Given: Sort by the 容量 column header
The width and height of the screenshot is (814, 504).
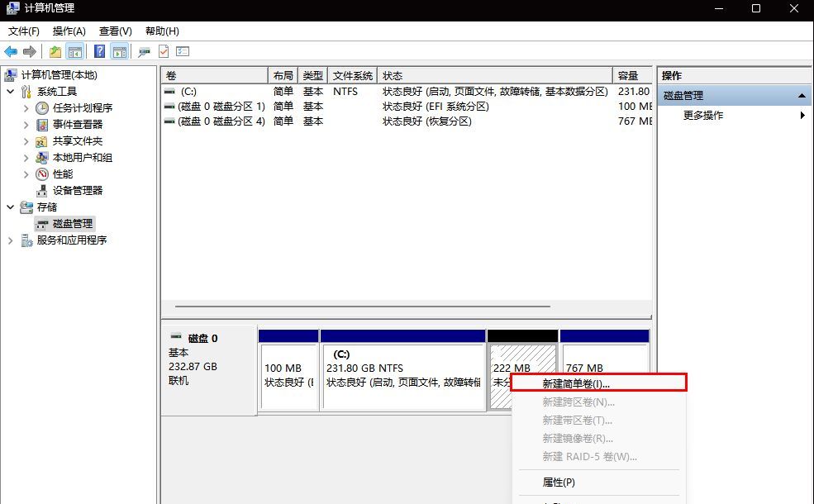Looking at the screenshot, I should click(x=632, y=76).
